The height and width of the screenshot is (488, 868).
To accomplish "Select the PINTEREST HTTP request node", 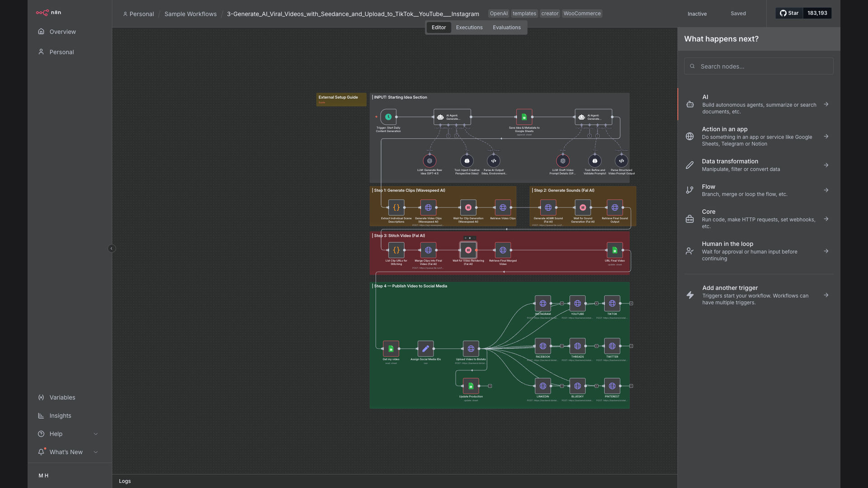I will [612, 386].
